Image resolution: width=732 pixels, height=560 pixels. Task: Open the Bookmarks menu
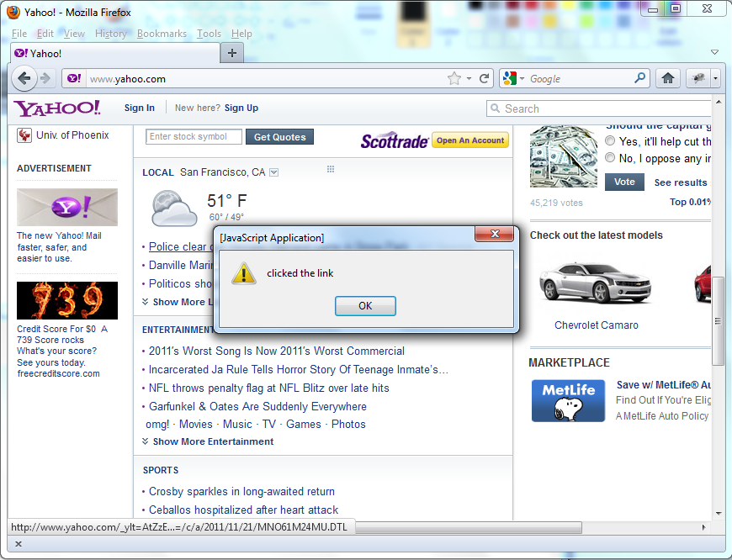coord(162,34)
